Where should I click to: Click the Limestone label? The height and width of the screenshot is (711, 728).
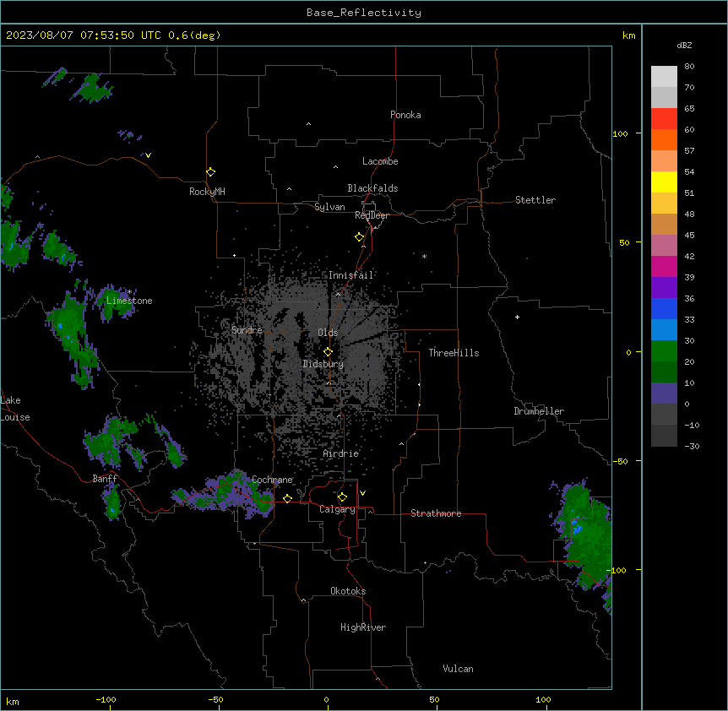129,301
